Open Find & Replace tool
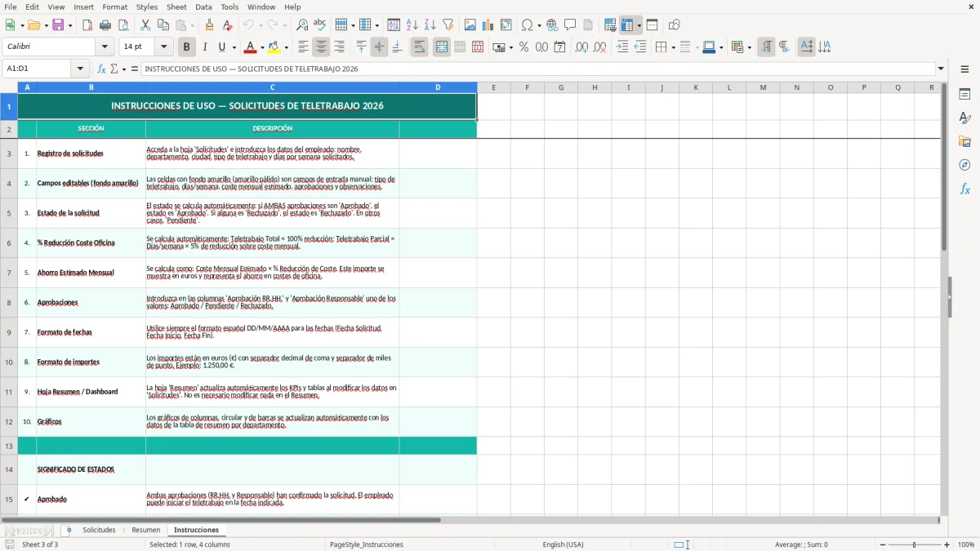 pos(302,25)
